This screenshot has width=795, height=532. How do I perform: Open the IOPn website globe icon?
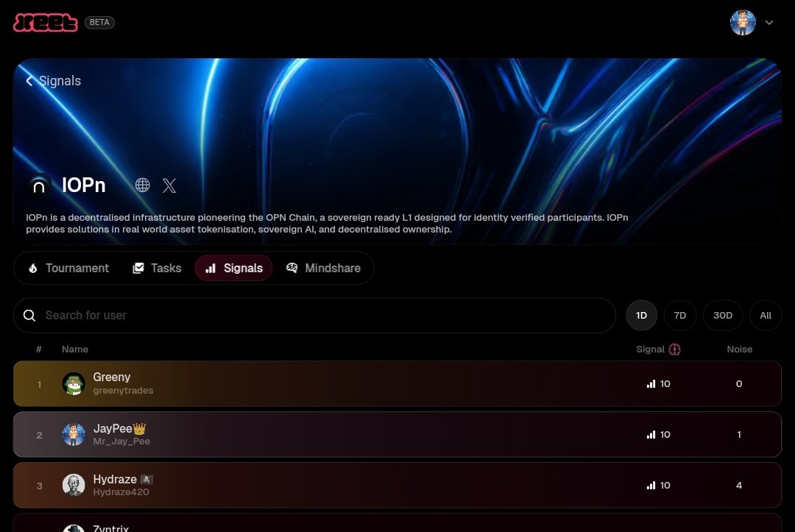point(143,185)
